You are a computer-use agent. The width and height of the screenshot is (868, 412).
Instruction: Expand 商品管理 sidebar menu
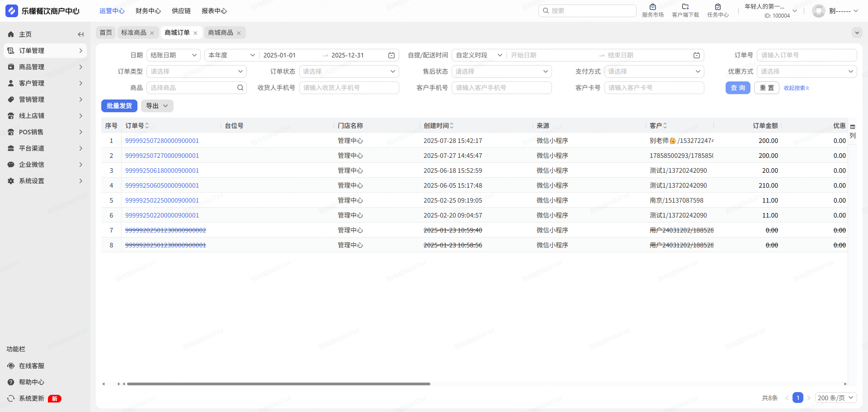pos(45,67)
